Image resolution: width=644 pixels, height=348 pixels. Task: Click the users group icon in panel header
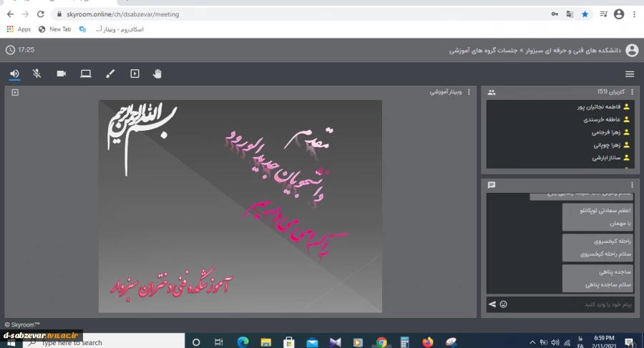pos(492,92)
